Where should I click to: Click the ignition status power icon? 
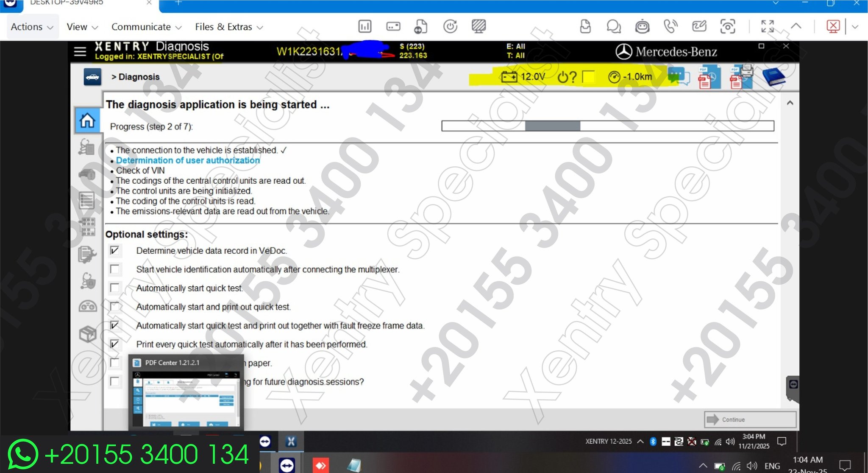pos(567,77)
